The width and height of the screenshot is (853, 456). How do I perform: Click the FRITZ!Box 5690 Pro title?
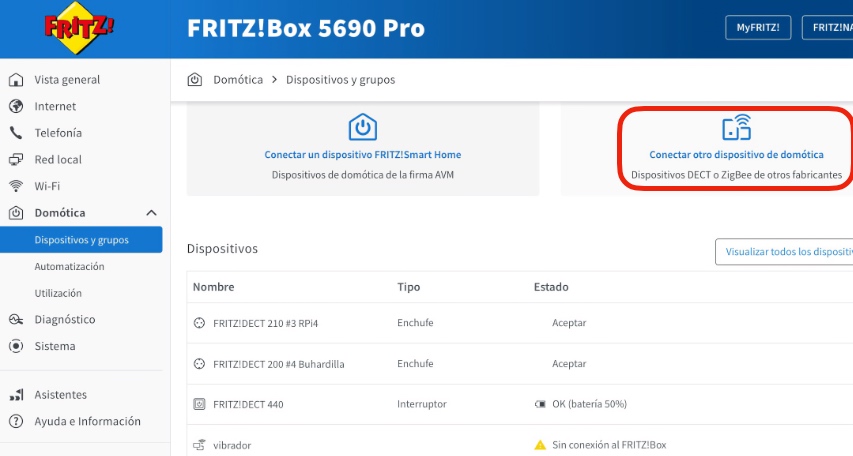coord(306,28)
